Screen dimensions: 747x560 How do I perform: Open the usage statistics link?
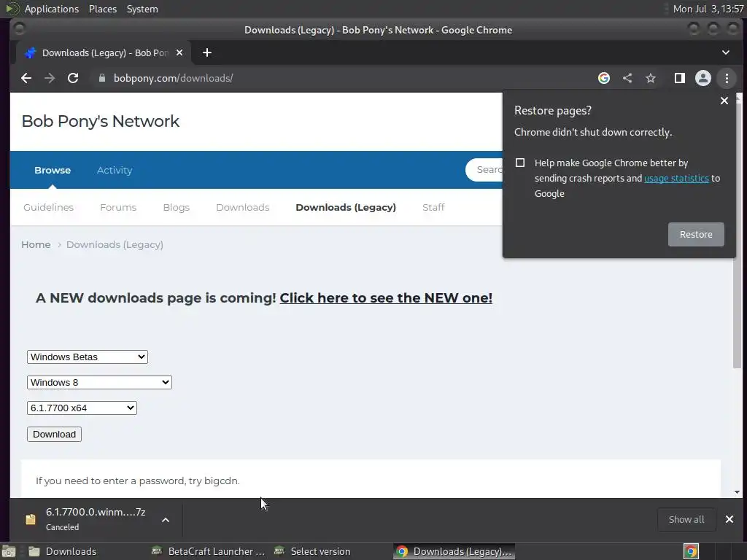676,178
